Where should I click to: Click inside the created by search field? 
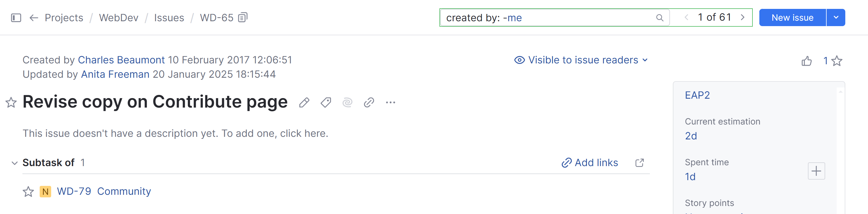pos(539,17)
